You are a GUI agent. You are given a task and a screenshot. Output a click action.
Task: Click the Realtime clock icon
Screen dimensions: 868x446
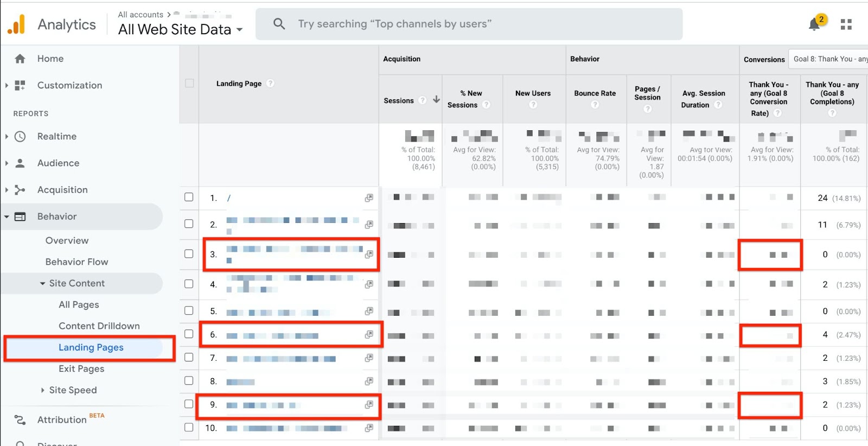(20, 136)
